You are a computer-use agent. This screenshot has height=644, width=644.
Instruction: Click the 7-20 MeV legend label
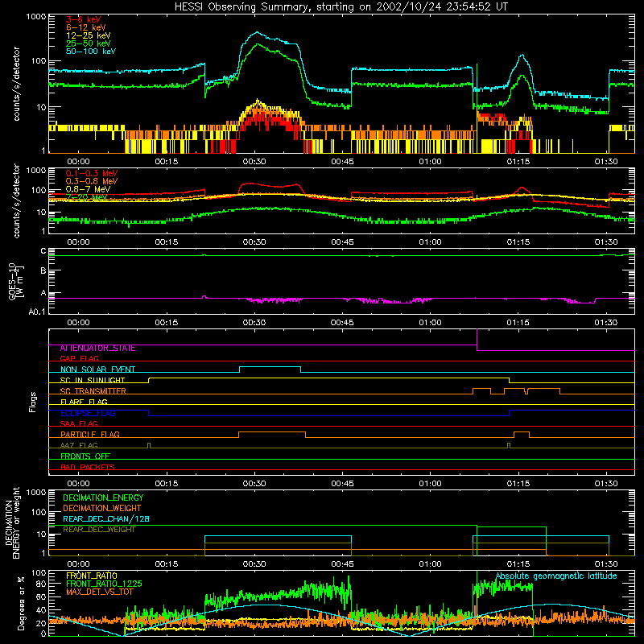pos(86,197)
